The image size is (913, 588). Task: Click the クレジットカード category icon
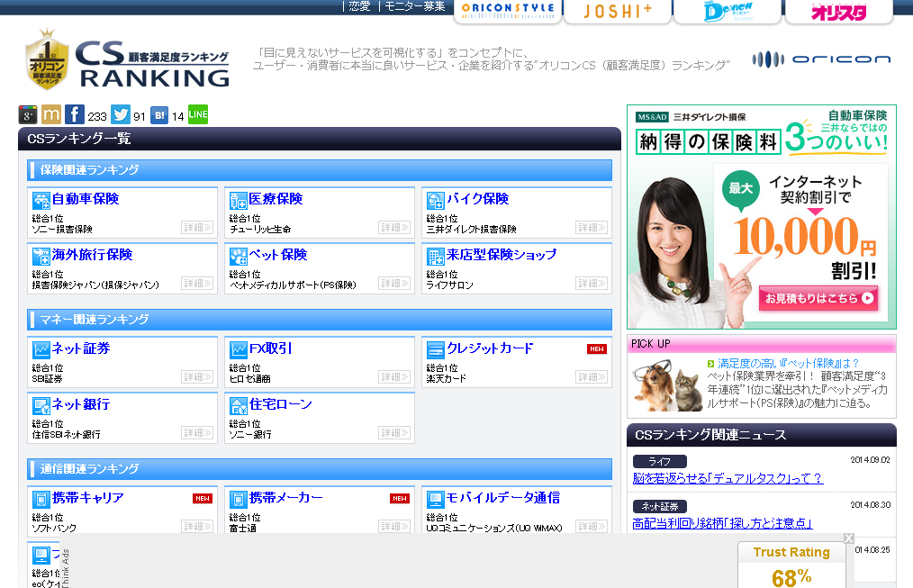(435, 349)
